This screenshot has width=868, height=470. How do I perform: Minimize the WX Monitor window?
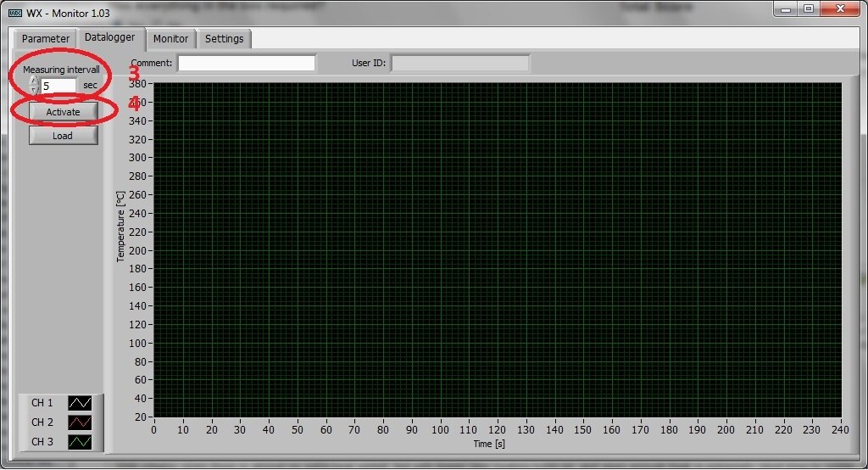[x=785, y=8]
